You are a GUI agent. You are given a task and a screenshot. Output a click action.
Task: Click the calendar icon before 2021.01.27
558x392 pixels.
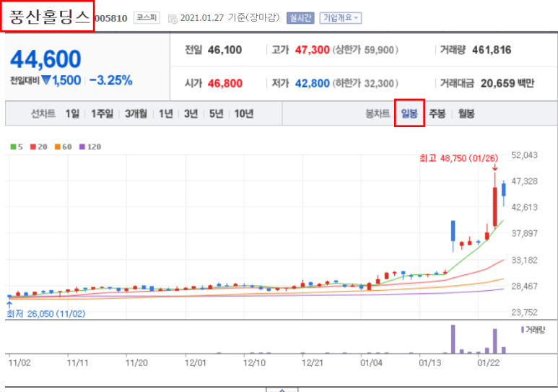[173, 19]
